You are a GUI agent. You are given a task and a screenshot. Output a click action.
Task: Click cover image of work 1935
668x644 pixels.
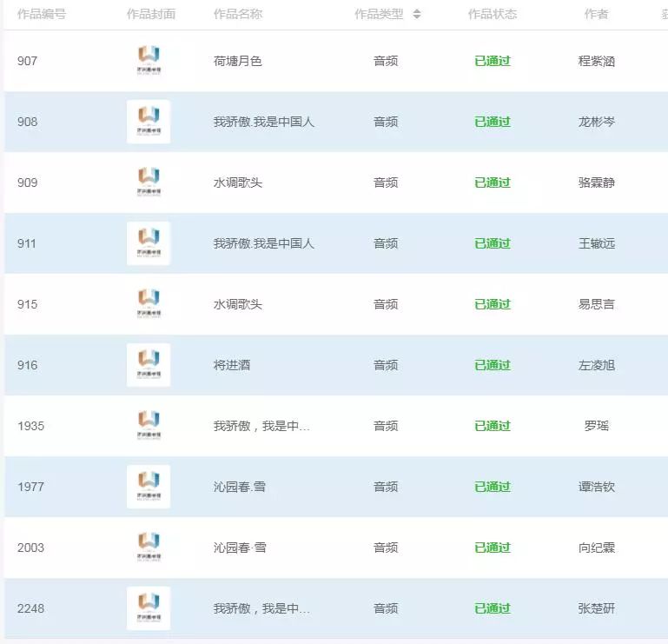149,426
